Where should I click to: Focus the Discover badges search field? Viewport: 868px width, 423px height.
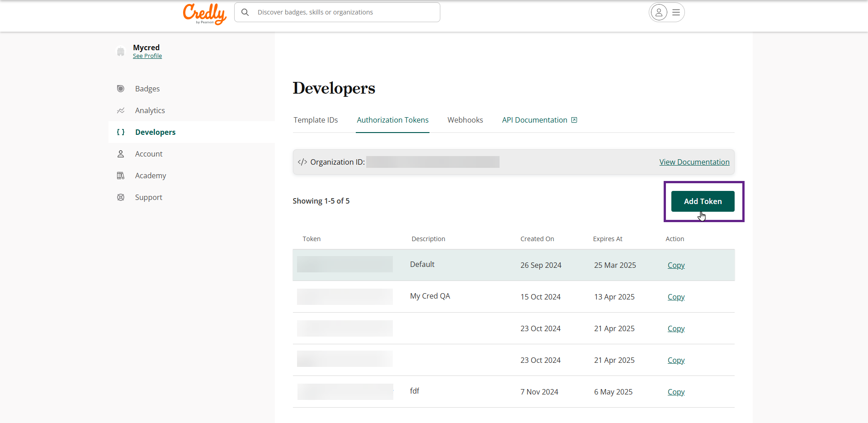click(x=344, y=12)
